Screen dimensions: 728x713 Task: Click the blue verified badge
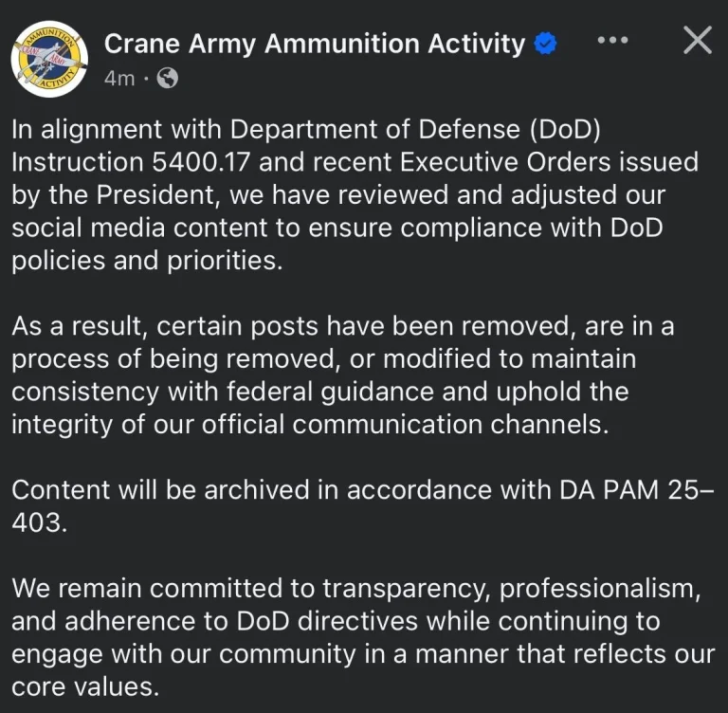(x=546, y=44)
